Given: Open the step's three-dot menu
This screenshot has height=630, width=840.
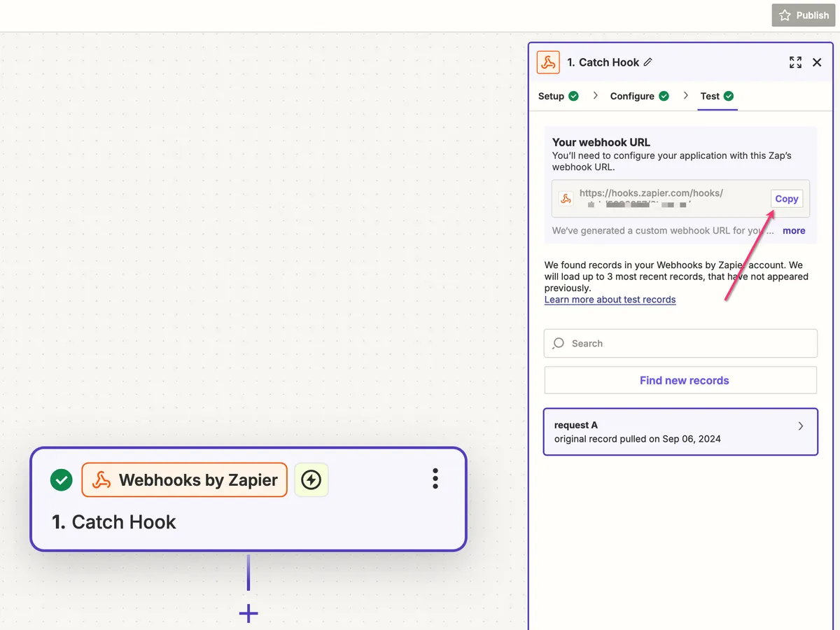Looking at the screenshot, I should [435, 479].
